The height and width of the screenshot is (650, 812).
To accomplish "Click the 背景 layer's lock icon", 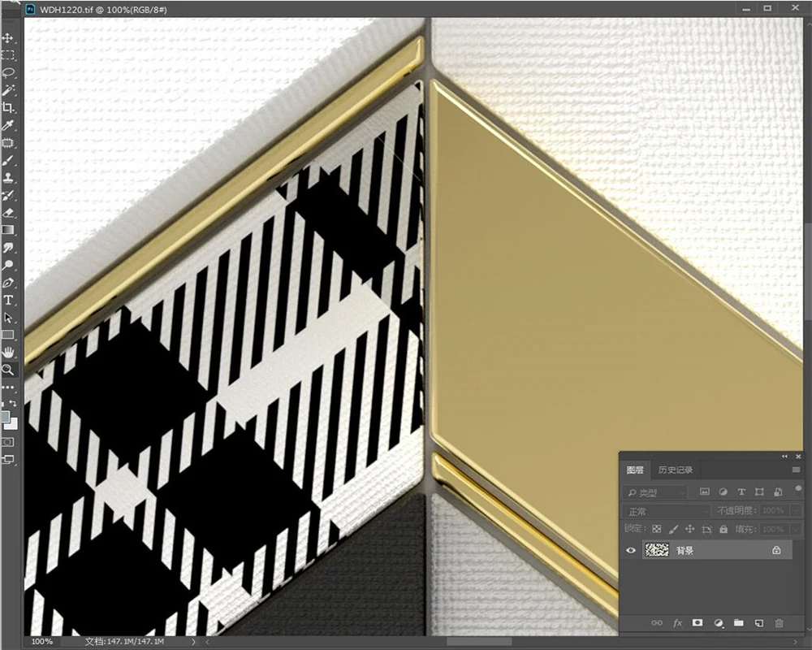I will [776, 551].
